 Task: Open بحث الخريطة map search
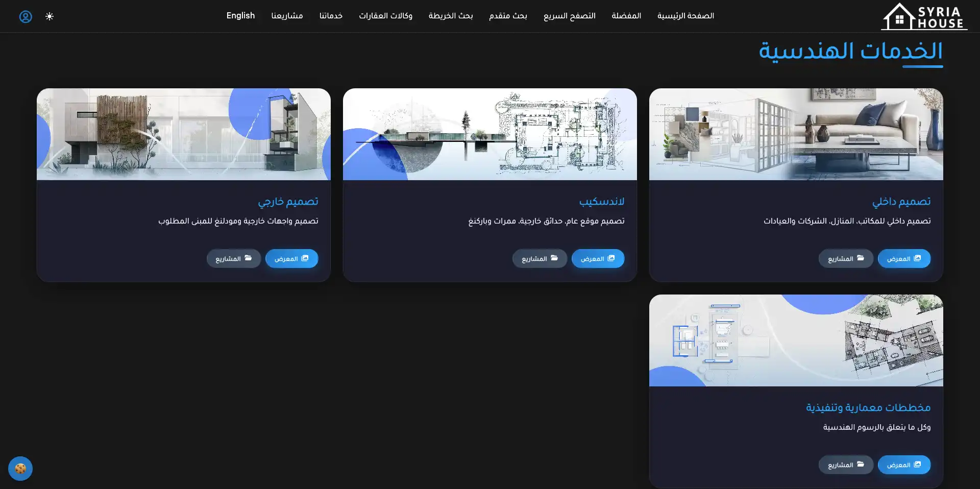pos(451,16)
